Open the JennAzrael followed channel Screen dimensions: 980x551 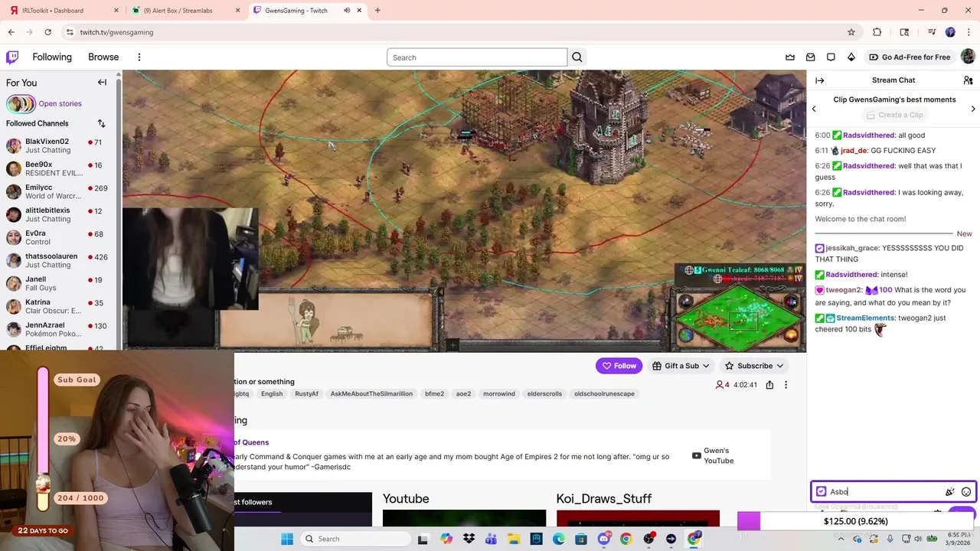coord(59,329)
